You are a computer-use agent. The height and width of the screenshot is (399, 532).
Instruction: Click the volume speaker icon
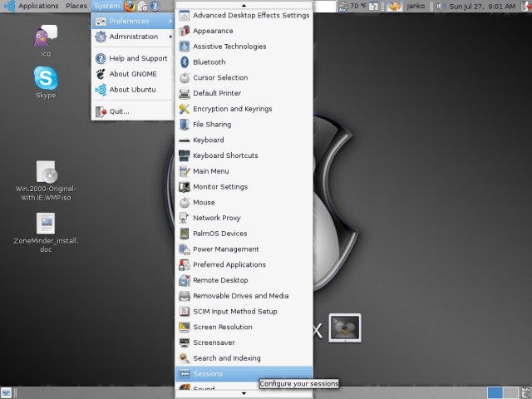tap(440, 6)
